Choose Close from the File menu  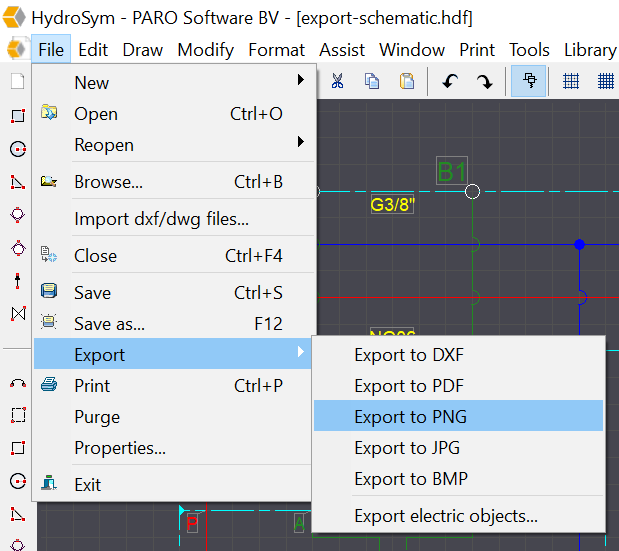[173, 256]
